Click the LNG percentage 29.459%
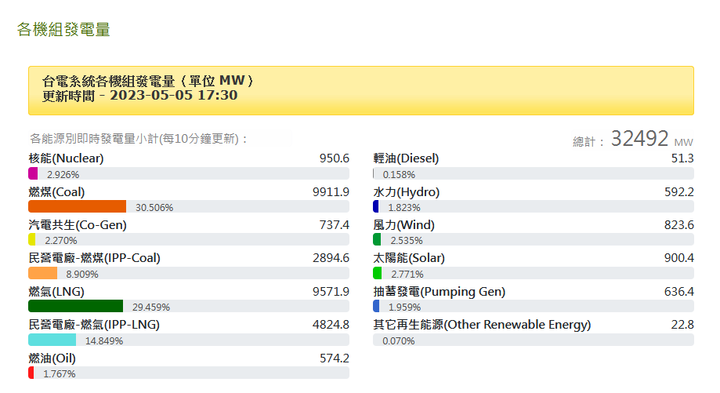 pyautogui.click(x=151, y=307)
